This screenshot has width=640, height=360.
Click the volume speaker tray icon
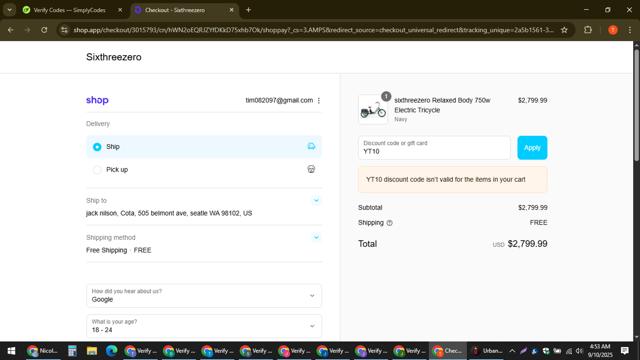(x=579, y=351)
